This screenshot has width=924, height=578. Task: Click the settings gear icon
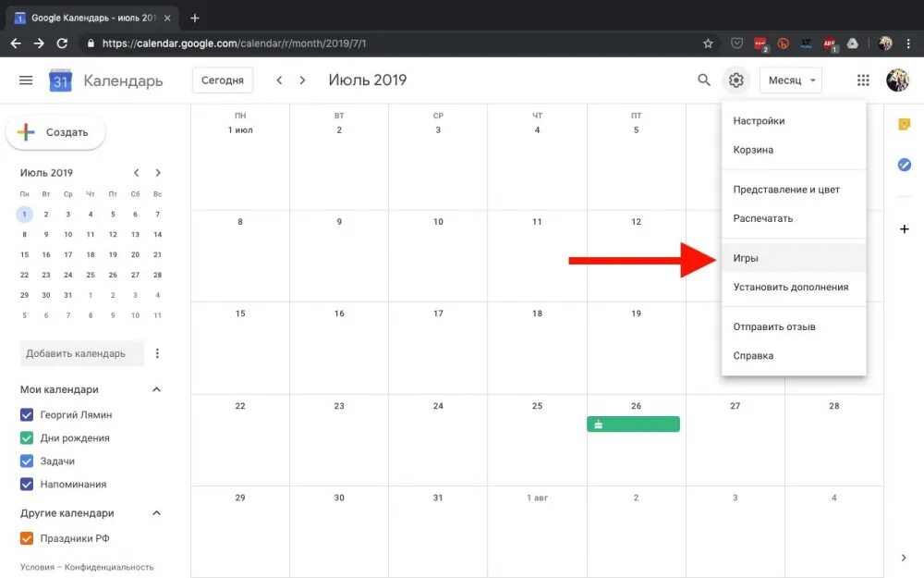[736, 80]
